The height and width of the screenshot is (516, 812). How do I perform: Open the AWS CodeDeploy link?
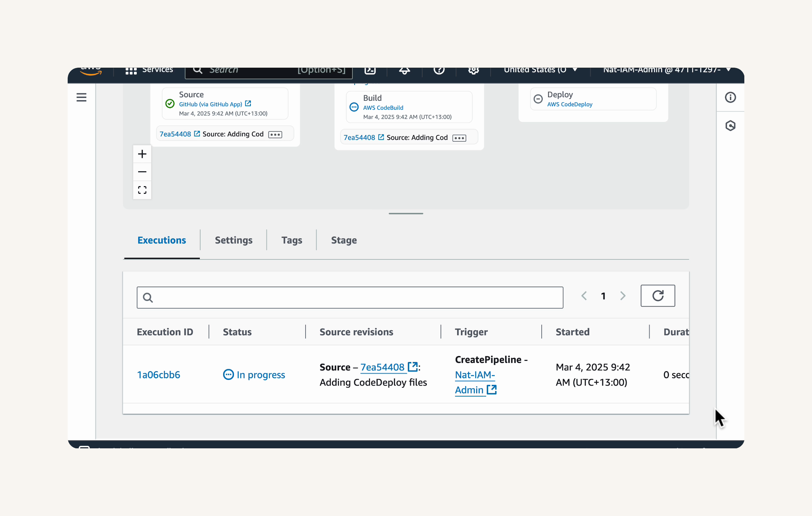tap(570, 104)
